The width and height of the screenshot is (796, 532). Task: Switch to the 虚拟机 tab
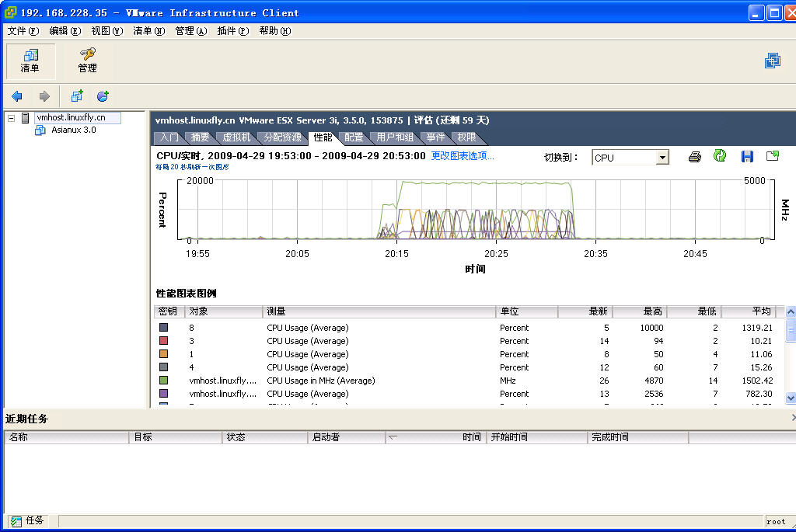pyautogui.click(x=236, y=137)
